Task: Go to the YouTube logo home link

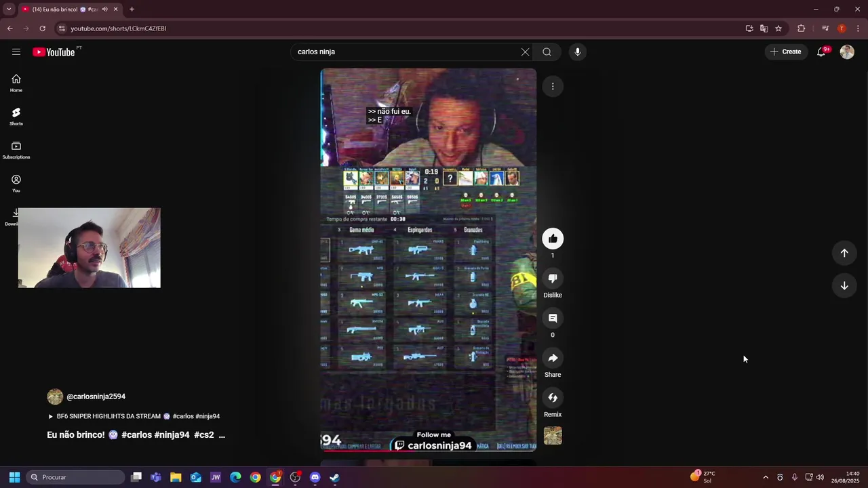Action: 54,52
